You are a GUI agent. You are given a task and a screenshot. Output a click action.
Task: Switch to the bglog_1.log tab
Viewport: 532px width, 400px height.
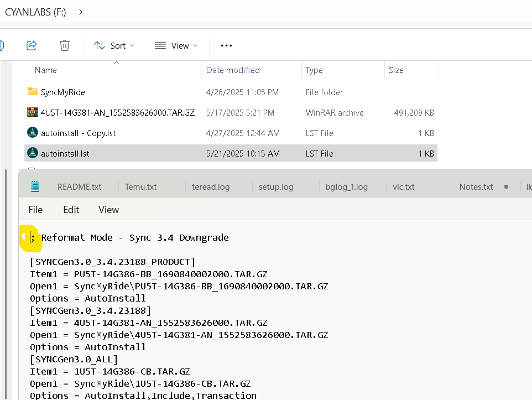point(346,187)
